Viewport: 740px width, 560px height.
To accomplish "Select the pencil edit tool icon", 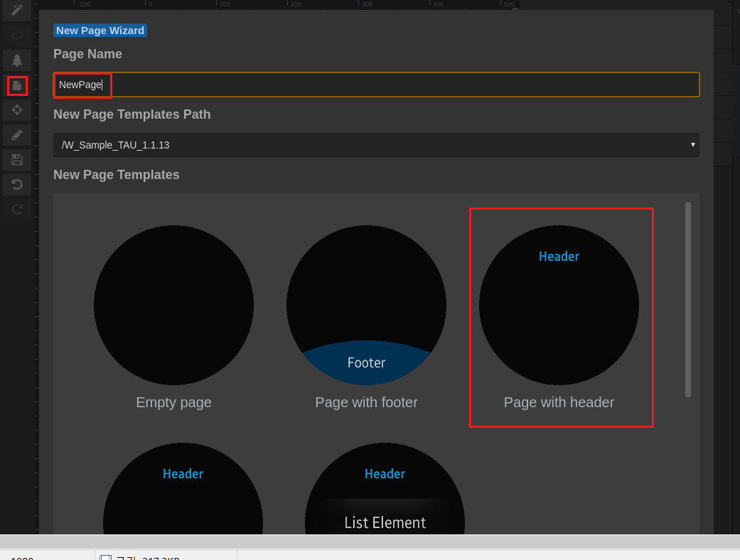I will pyautogui.click(x=16, y=135).
